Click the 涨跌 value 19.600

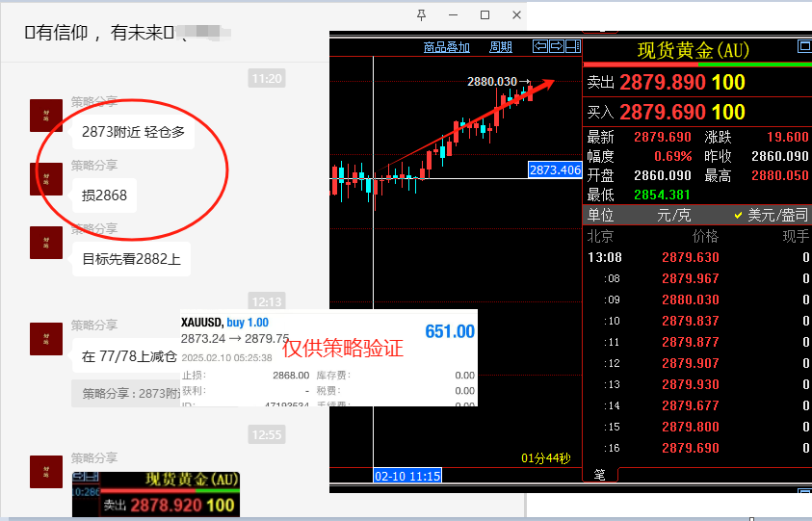point(787,137)
